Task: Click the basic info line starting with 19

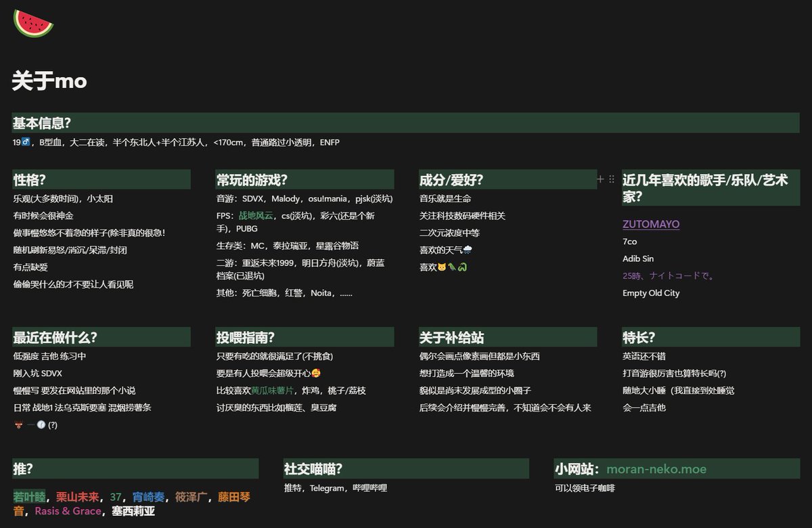Action: pyautogui.click(x=176, y=142)
